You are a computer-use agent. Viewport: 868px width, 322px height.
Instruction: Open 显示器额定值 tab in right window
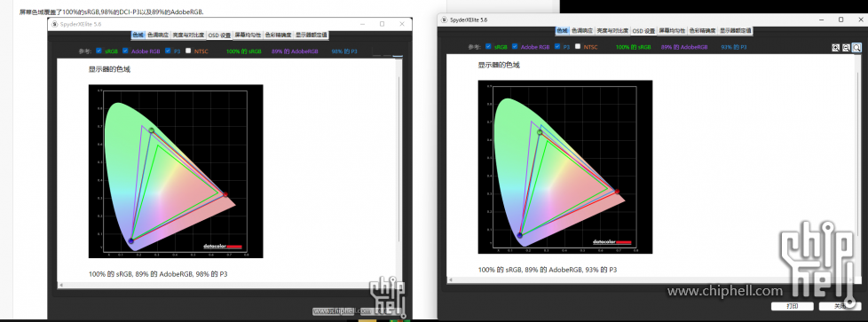click(735, 31)
